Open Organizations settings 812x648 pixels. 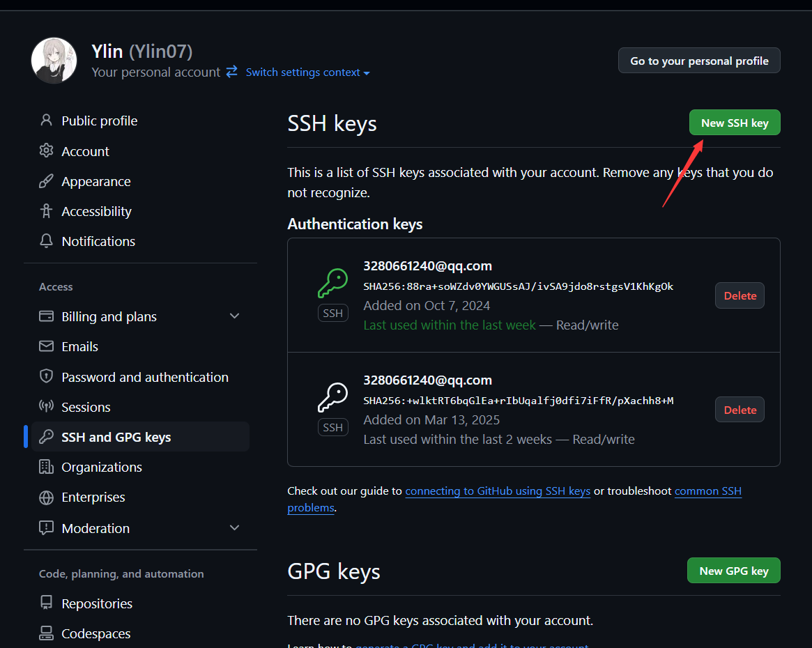(102, 468)
